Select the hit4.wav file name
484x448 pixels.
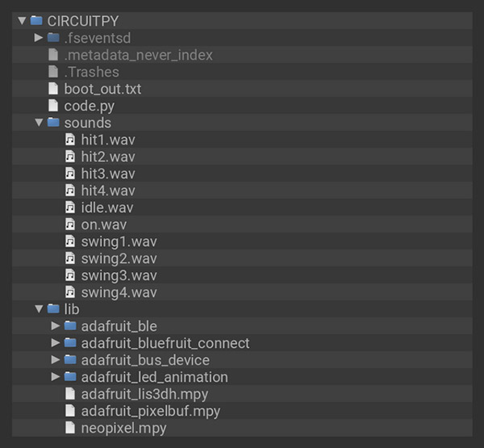pyautogui.click(x=108, y=191)
